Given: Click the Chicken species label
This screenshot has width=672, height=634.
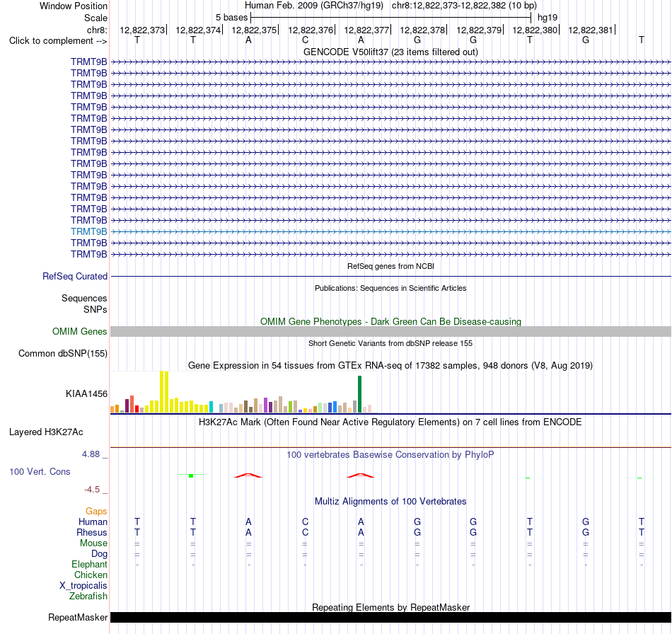Looking at the screenshot, I should coord(91,575).
